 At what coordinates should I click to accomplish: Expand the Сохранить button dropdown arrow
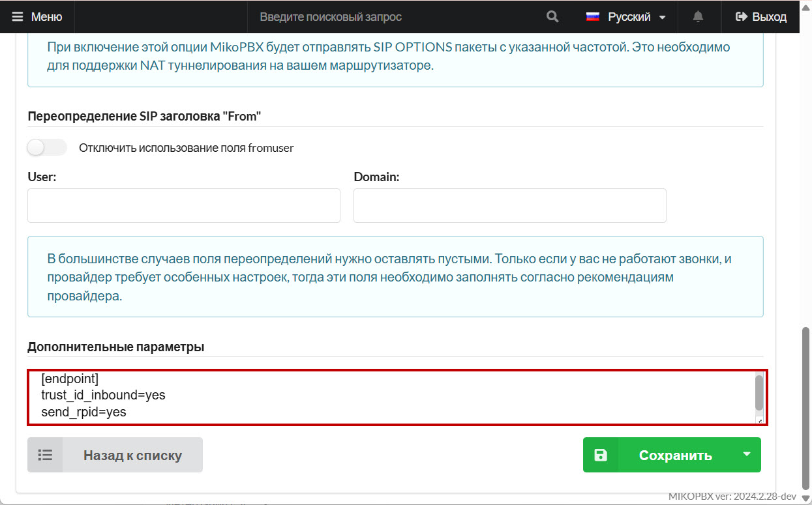(x=747, y=454)
